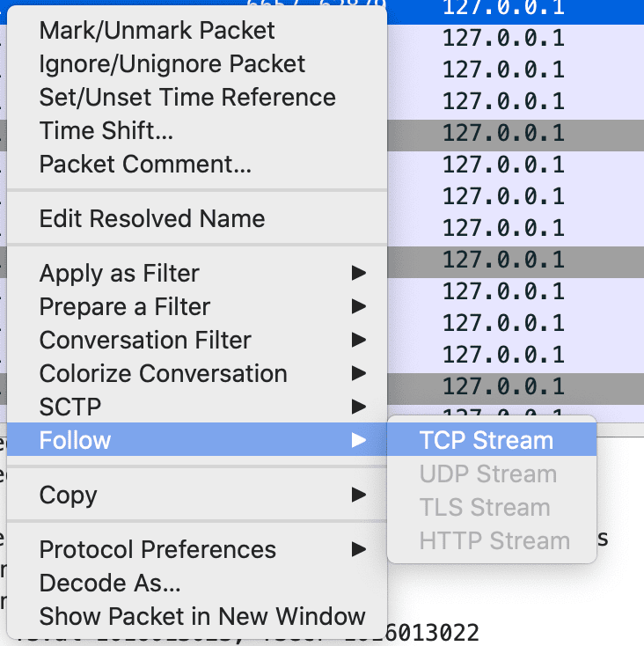
Task: Expand Conversation Filter submenu
Action: (145, 340)
